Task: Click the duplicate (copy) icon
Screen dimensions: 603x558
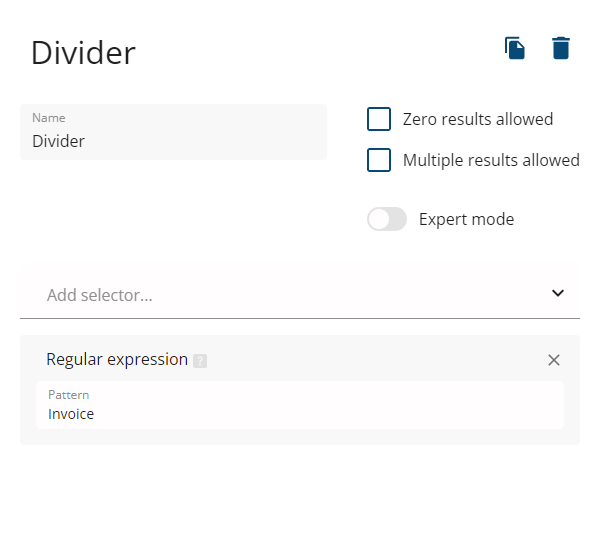Action: (x=515, y=48)
